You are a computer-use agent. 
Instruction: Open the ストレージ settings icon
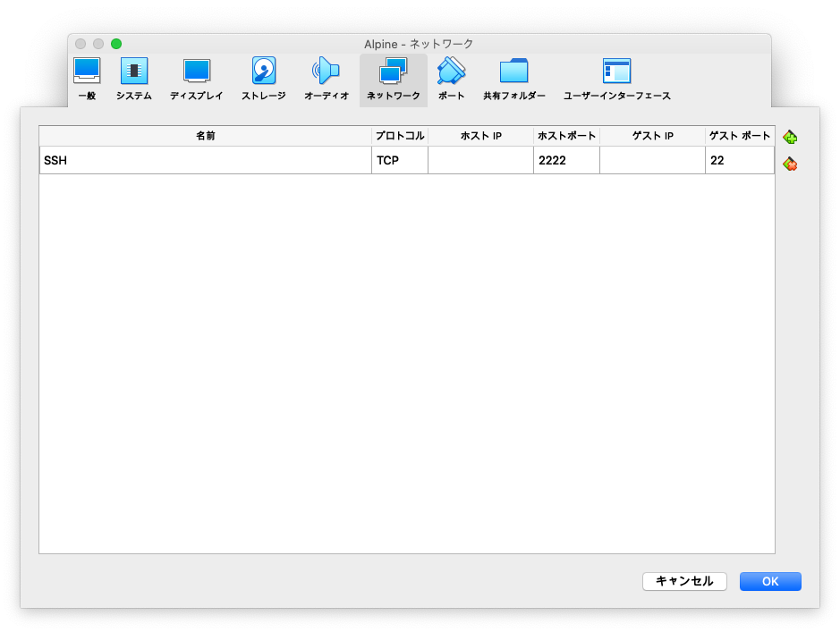(x=263, y=80)
